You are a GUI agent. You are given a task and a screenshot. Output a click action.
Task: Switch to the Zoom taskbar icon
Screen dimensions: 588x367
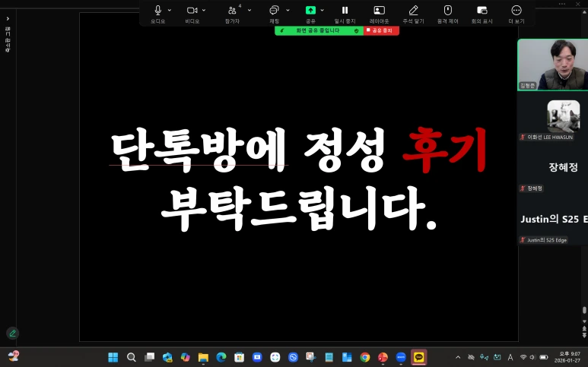click(401, 357)
